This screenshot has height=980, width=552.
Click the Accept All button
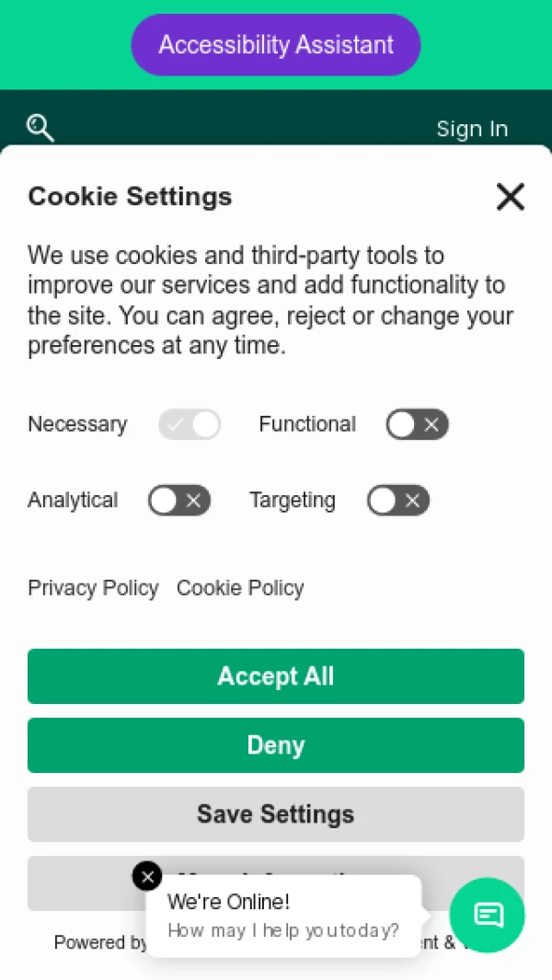click(x=276, y=676)
